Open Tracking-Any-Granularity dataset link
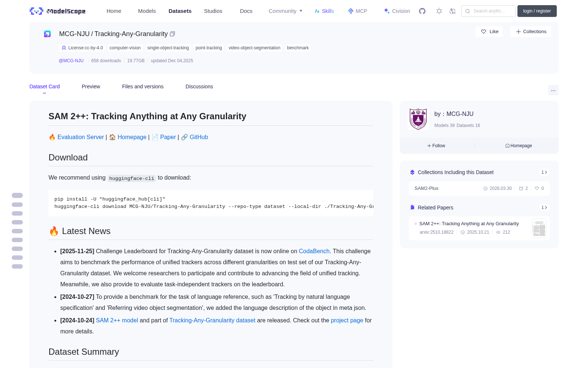Image resolution: width=588 pixels, height=368 pixels. (x=212, y=320)
